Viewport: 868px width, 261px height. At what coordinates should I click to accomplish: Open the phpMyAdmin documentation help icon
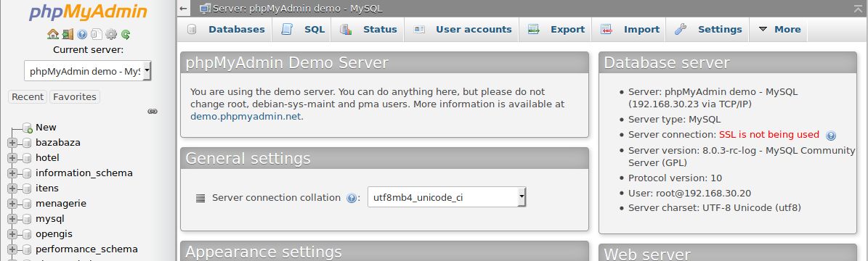[x=82, y=34]
